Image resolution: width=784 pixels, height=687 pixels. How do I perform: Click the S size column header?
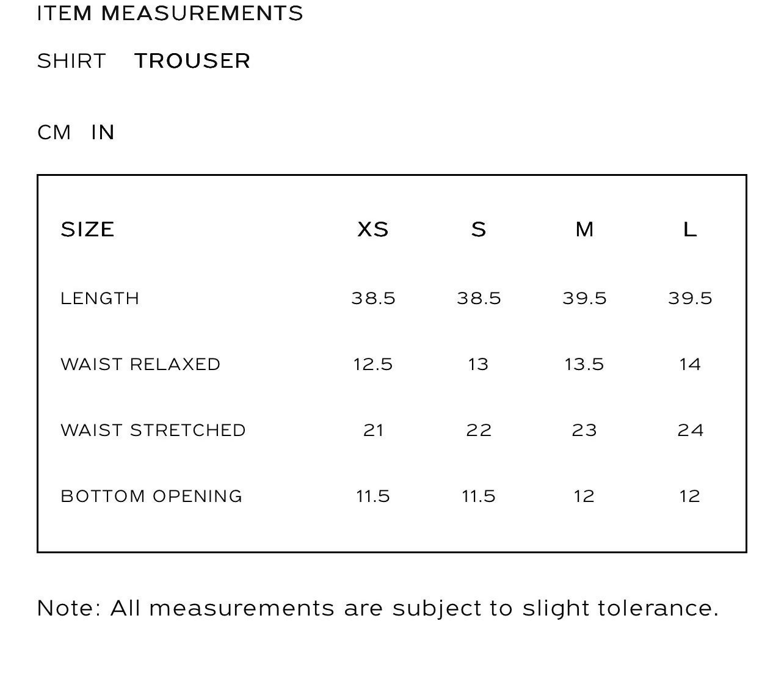tap(479, 230)
